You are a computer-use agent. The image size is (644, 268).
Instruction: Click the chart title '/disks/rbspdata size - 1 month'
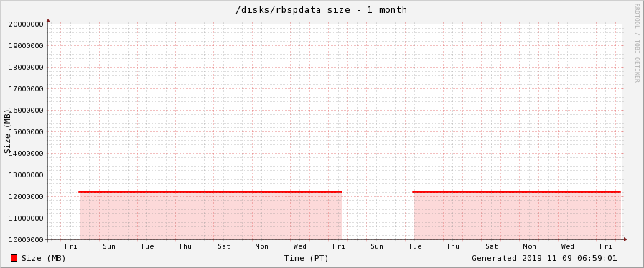[321, 9]
